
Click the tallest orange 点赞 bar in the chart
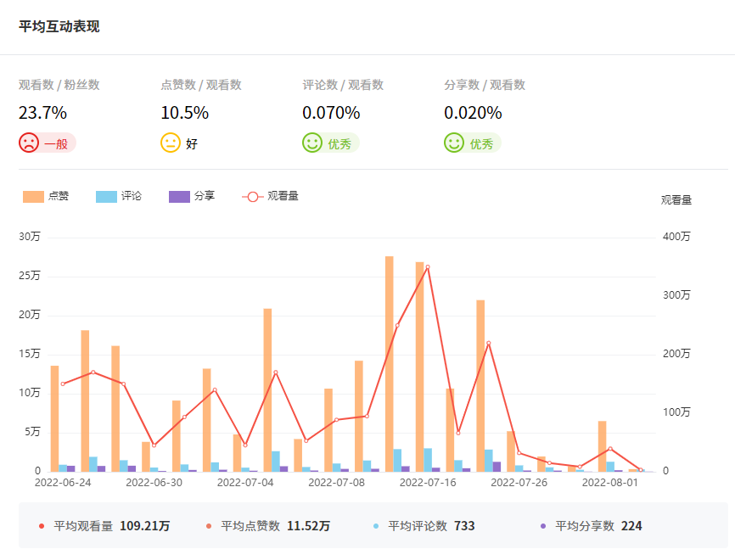point(390,363)
